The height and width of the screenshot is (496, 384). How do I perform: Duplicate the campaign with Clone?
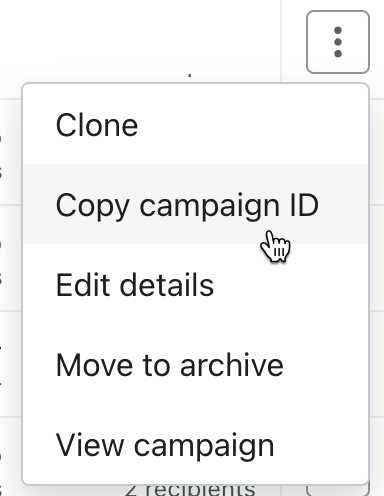(x=196, y=124)
